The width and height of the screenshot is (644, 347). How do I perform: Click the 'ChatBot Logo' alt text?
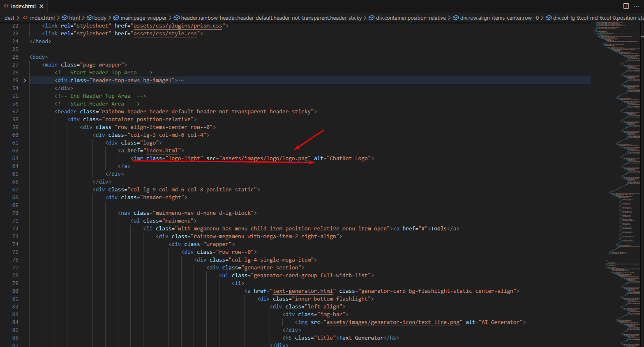(349, 159)
